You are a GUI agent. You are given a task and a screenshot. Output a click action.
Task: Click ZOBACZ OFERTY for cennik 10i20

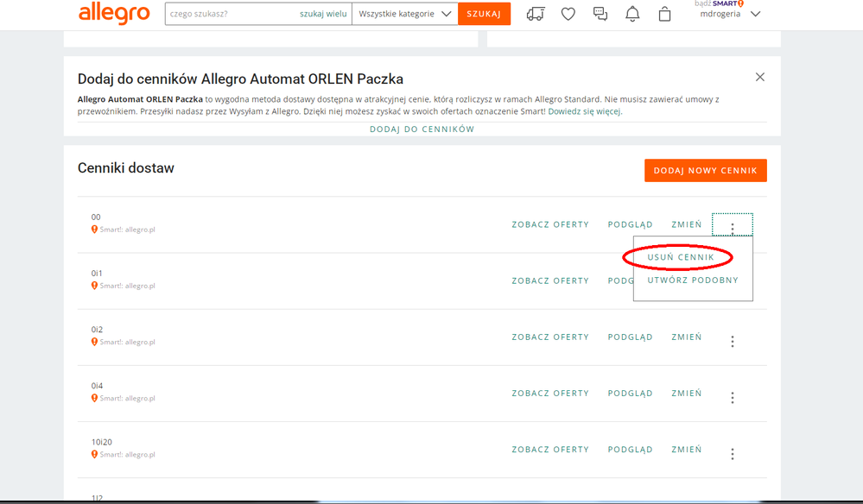coord(550,450)
